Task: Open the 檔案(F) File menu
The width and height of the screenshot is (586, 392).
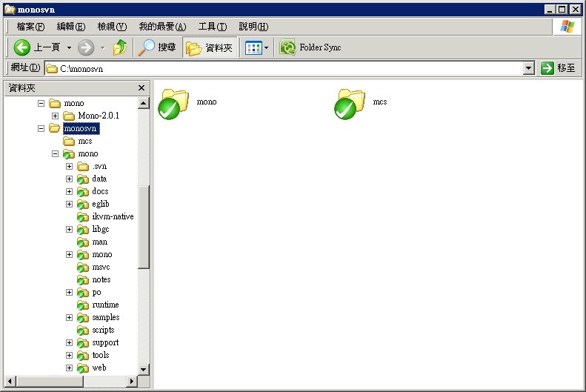Action: pyautogui.click(x=30, y=27)
